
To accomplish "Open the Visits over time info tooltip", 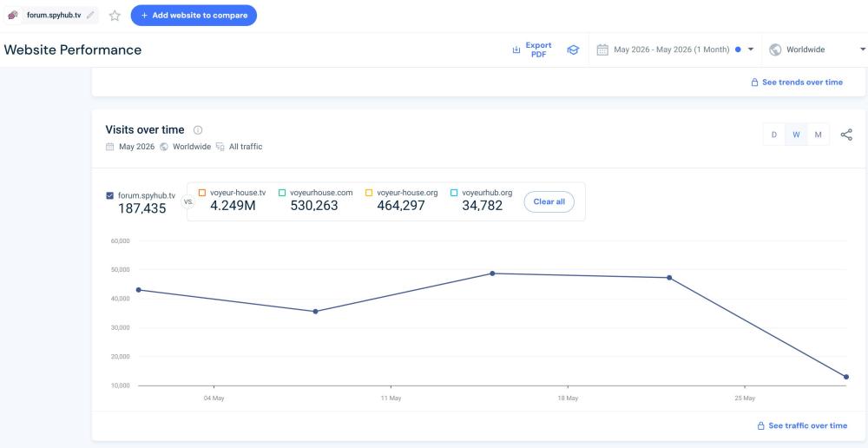I will (198, 130).
